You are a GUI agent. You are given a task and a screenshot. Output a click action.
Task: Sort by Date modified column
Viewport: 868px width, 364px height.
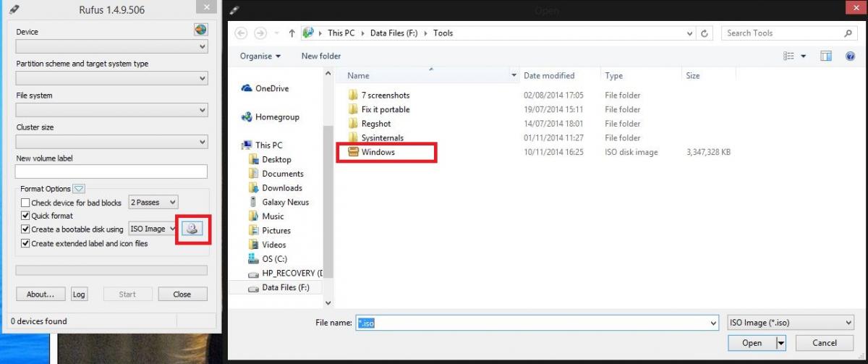560,75
